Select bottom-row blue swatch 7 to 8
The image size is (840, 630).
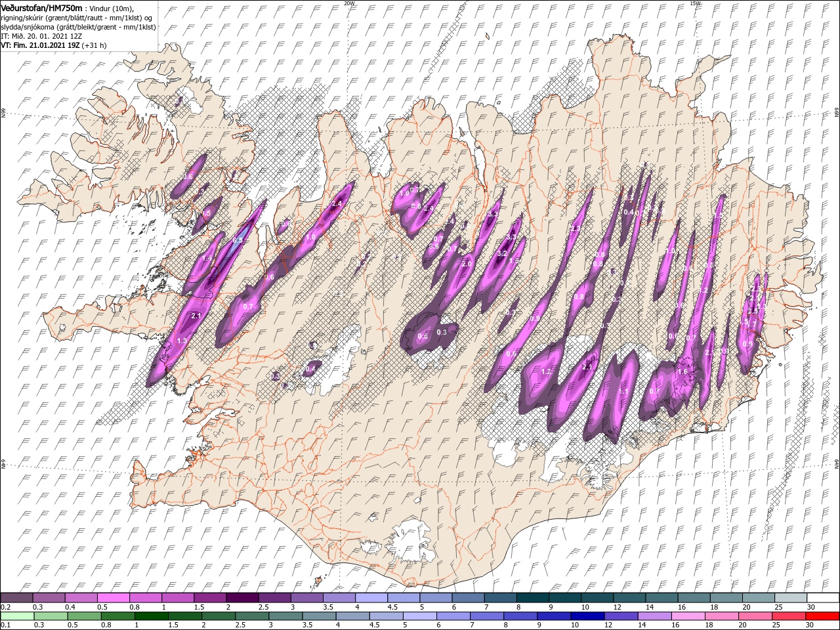[x=486, y=616]
